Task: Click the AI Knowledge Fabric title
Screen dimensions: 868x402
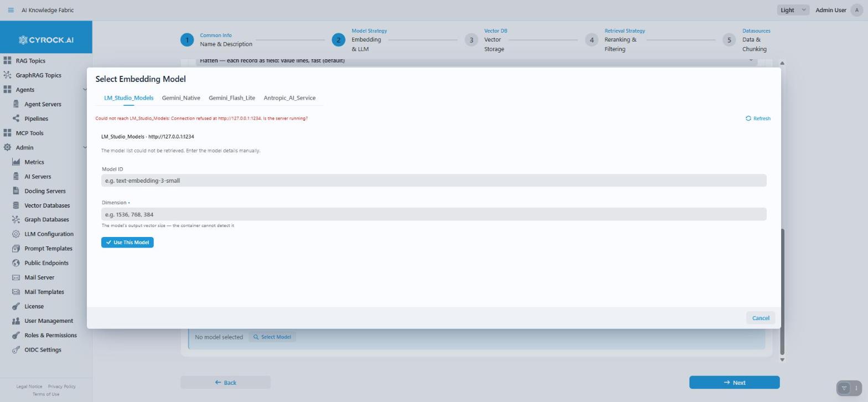Action: pos(48,10)
